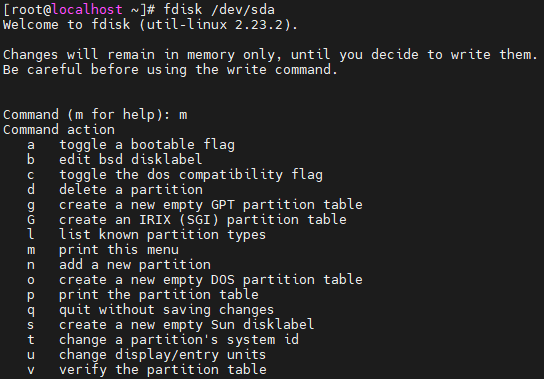This screenshot has width=544, height=379.
Task: Click the 'delete a partition' entry
Action: 115,190
